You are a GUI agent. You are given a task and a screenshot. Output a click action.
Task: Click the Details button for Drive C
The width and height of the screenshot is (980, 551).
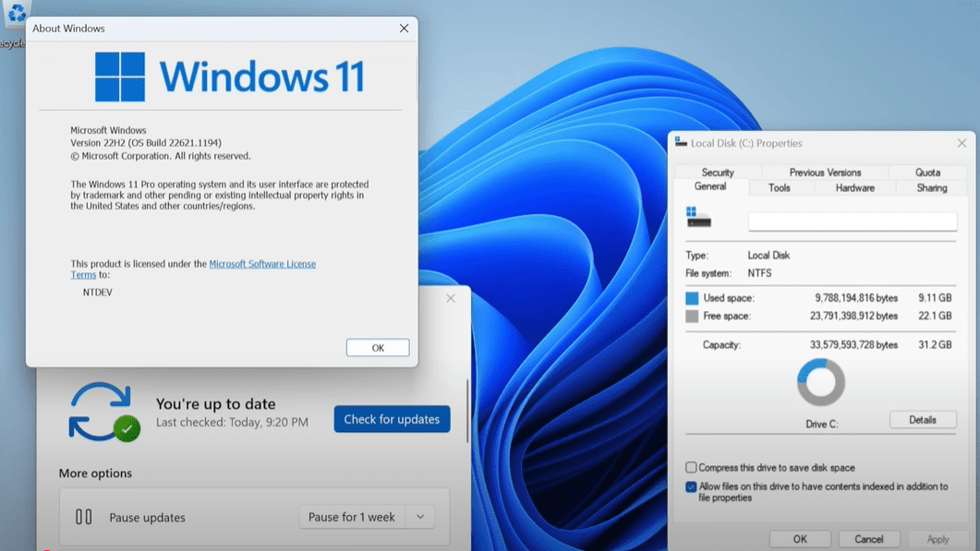click(923, 420)
